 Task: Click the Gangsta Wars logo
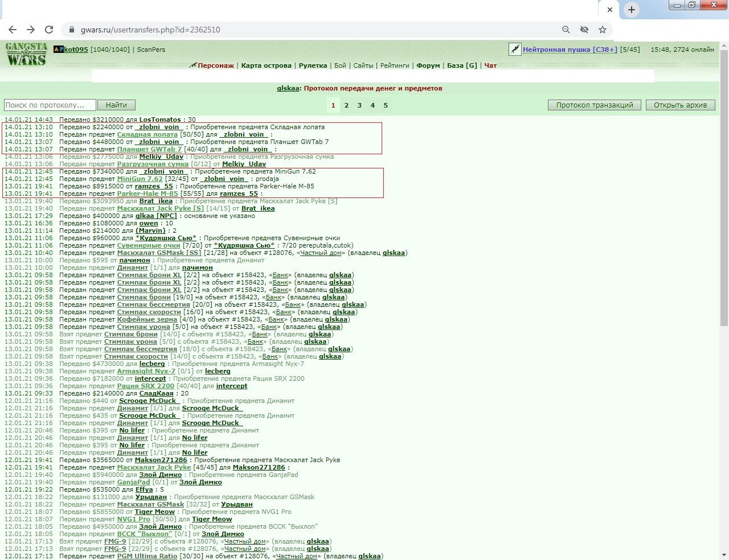coord(26,55)
